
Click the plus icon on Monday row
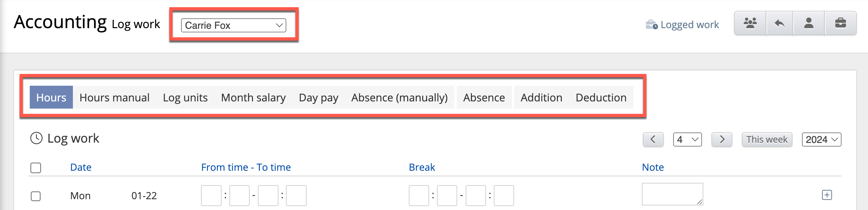(826, 195)
